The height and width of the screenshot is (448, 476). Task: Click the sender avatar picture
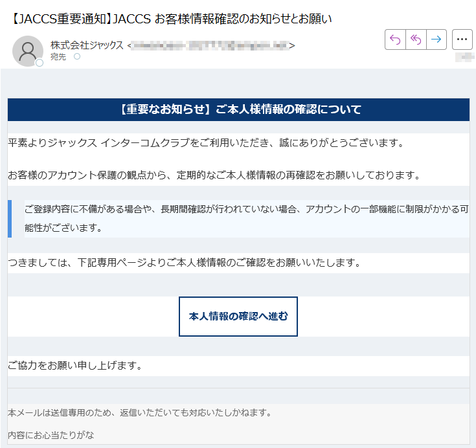28,51
